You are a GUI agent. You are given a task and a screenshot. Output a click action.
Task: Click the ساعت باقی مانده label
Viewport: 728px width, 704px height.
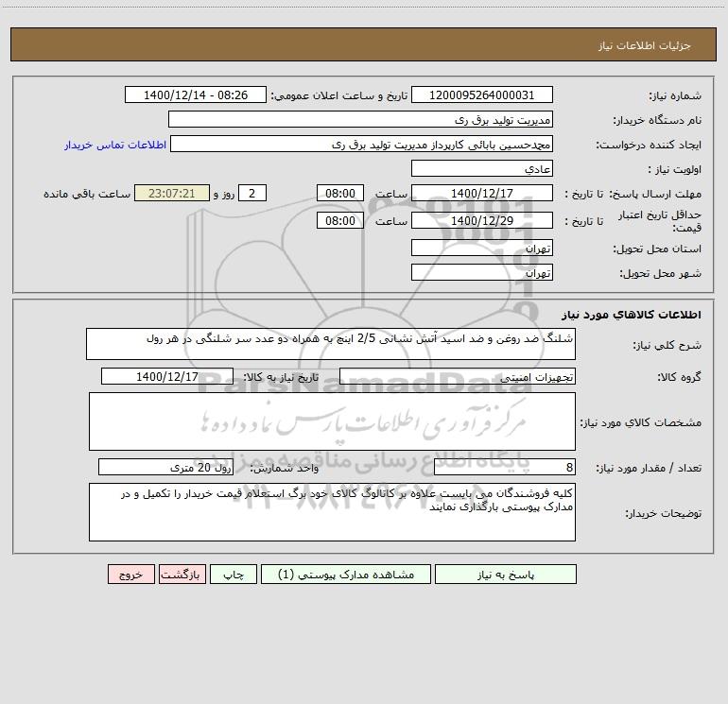point(87,194)
